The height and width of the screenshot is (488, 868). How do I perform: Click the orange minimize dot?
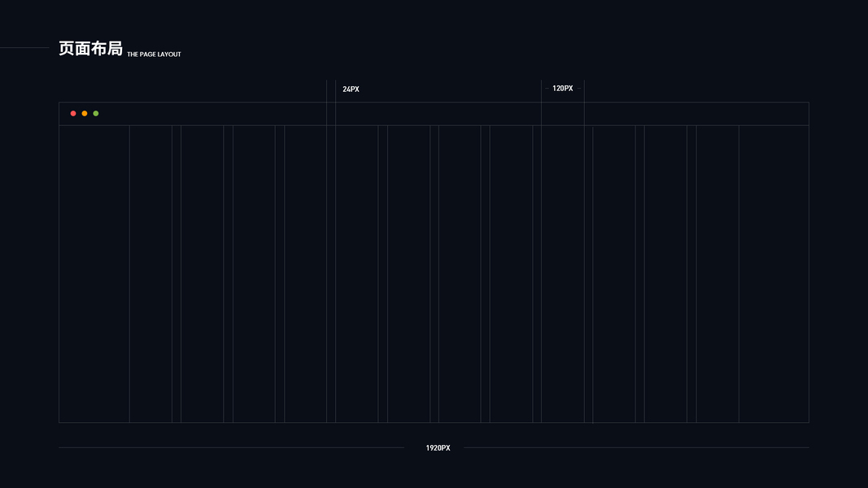85,113
